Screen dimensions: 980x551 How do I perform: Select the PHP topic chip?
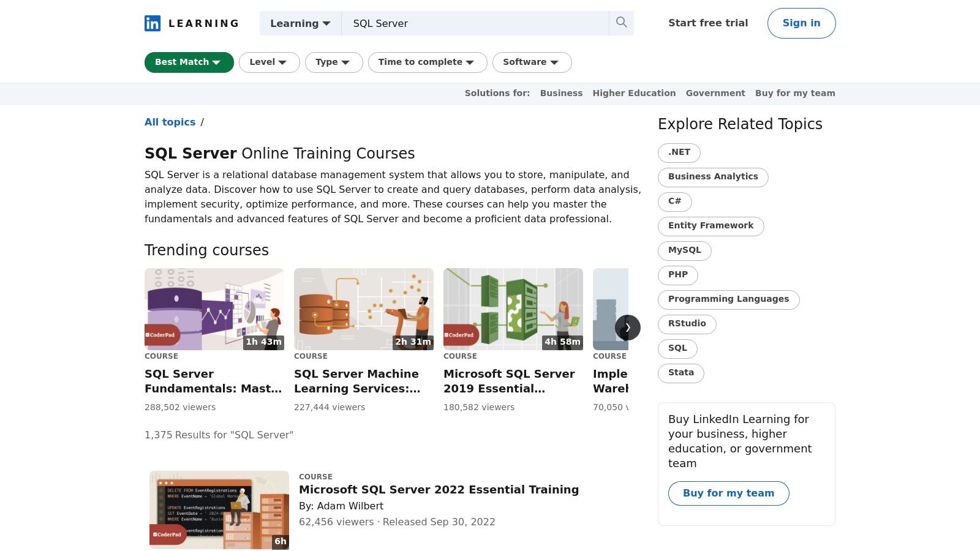tap(678, 275)
